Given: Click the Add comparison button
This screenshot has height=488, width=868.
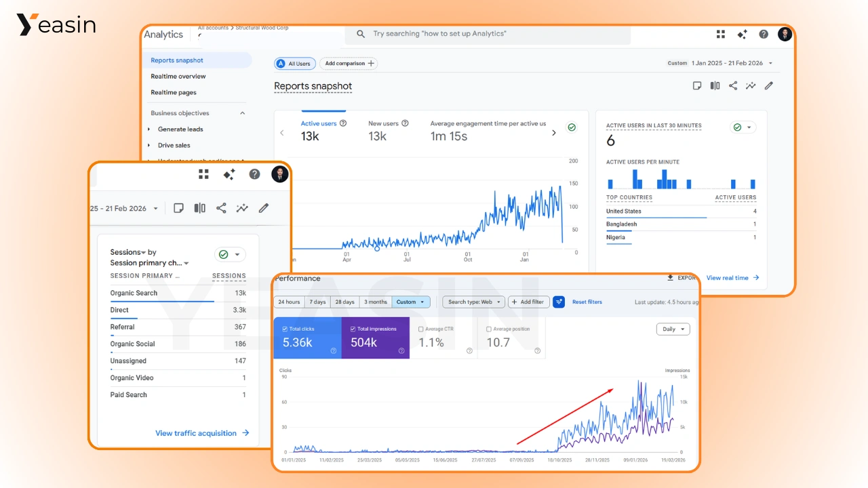Looking at the screenshot, I should pyautogui.click(x=349, y=64).
